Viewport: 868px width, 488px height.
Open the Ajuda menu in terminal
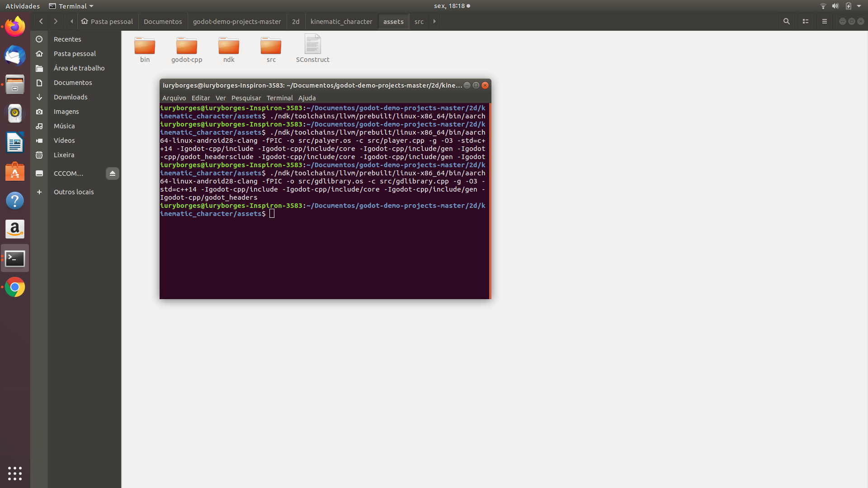click(x=307, y=98)
